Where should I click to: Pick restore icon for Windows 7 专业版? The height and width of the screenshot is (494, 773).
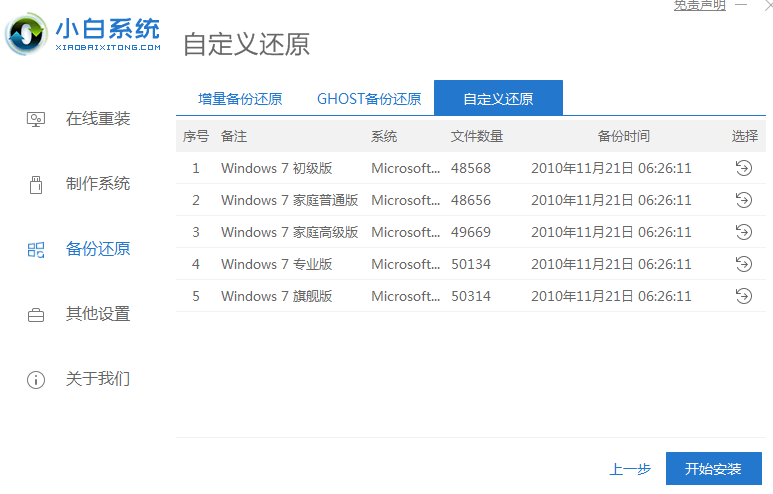point(743,264)
